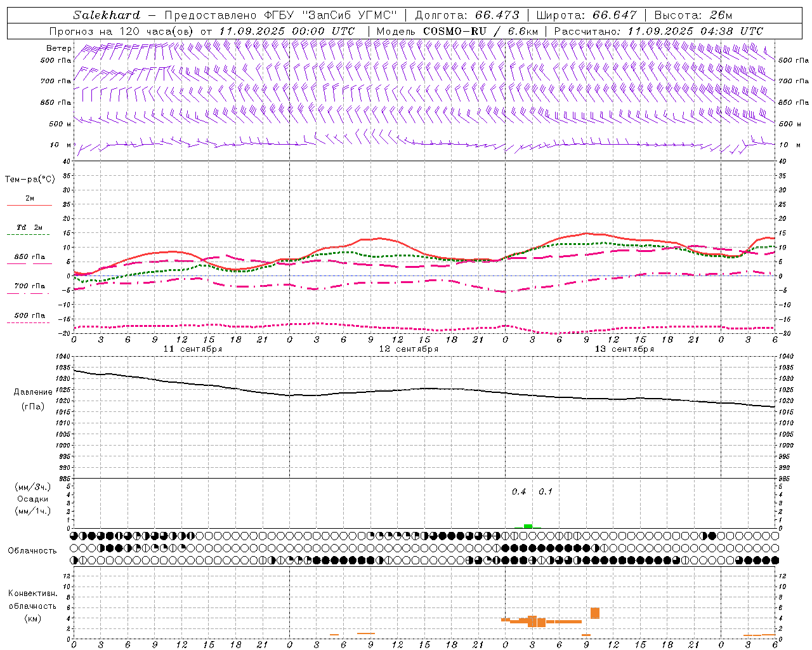
Task: Click the 'Конвективн.' convective cloud label
Action: [32, 594]
